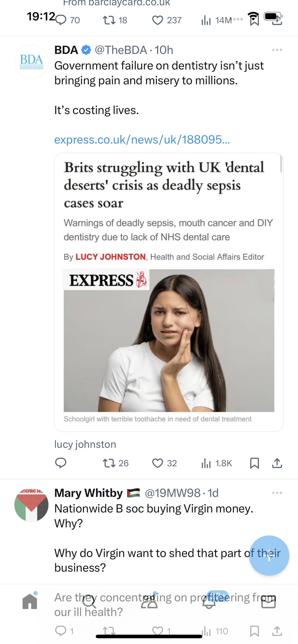Open the express.co.uk news link
Screen dimensions: 298x644
142,139
